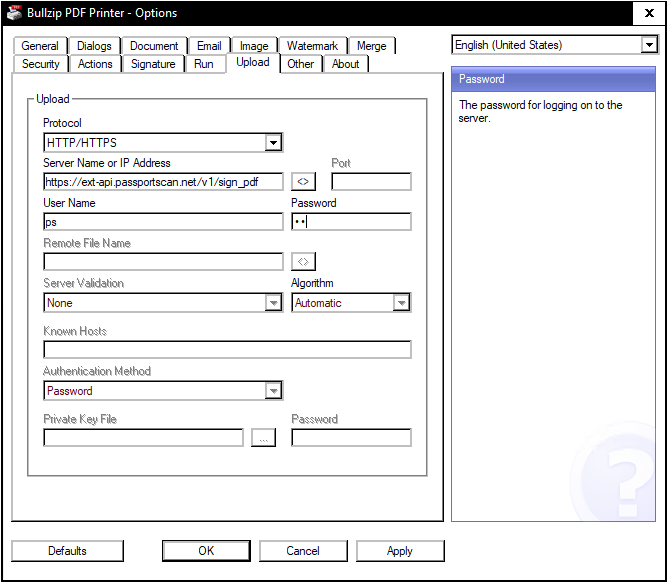This screenshot has height=583, width=667.
Task: Select the Signature tab
Action: point(153,64)
